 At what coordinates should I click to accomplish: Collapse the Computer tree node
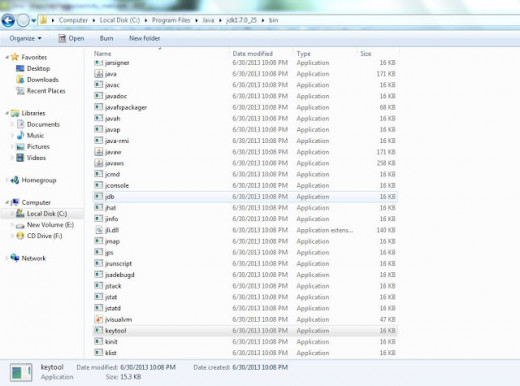[x=7, y=203]
